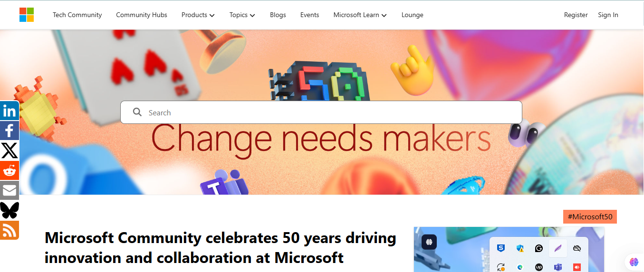Image resolution: width=644 pixels, height=272 pixels.
Task: Open the Microsoft Edge tray icon
Action: click(520, 267)
